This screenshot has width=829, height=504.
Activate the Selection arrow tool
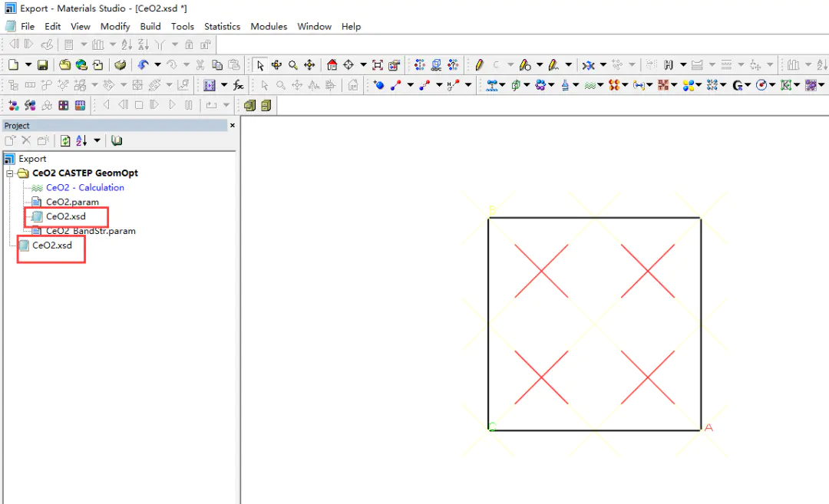[259, 65]
